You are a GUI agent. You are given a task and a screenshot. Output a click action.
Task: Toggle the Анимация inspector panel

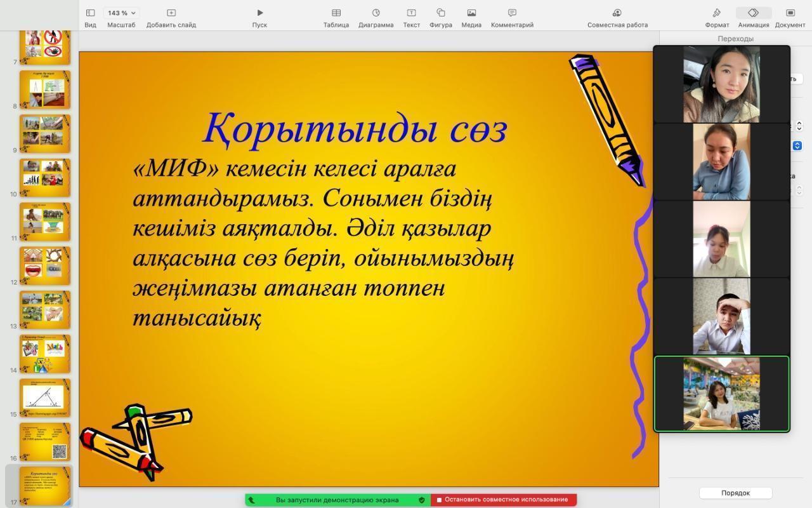click(753, 13)
